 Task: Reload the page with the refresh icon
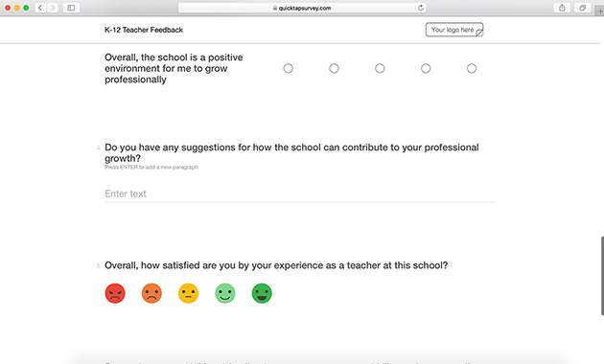[x=421, y=8]
